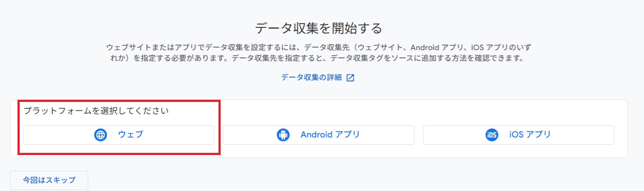This screenshot has width=644, height=191.
Task: Click the データ収集を開始する heading
Action: point(318,28)
